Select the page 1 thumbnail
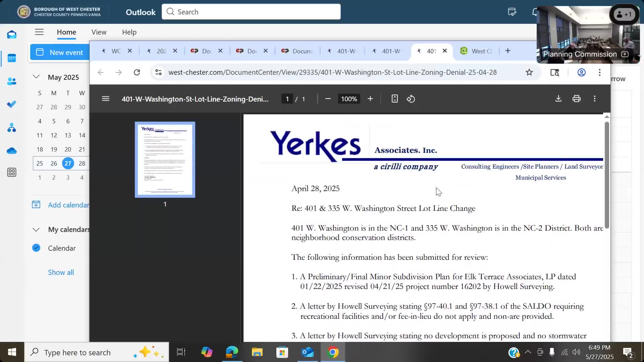This screenshot has width=644, height=362. coord(165,160)
